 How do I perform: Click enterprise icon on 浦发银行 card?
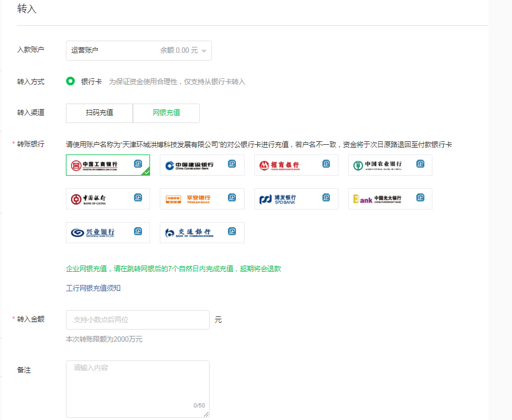326,197
